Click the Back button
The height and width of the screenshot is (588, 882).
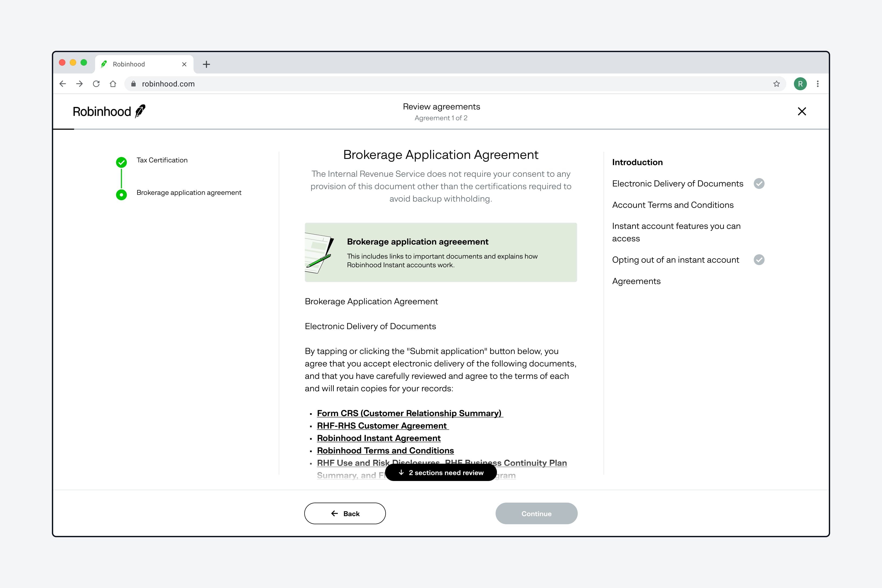coord(345,513)
